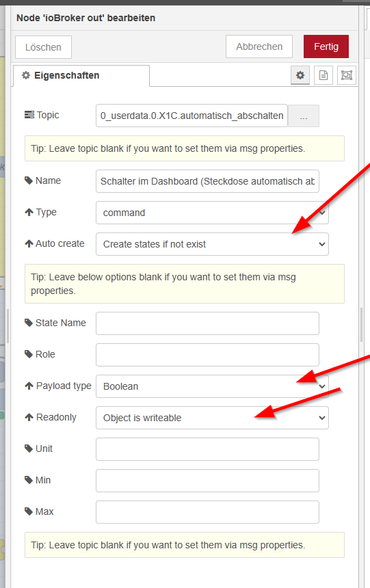Click the Min input field
Image resolution: width=370 pixels, height=588 pixels.
(207, 481)
